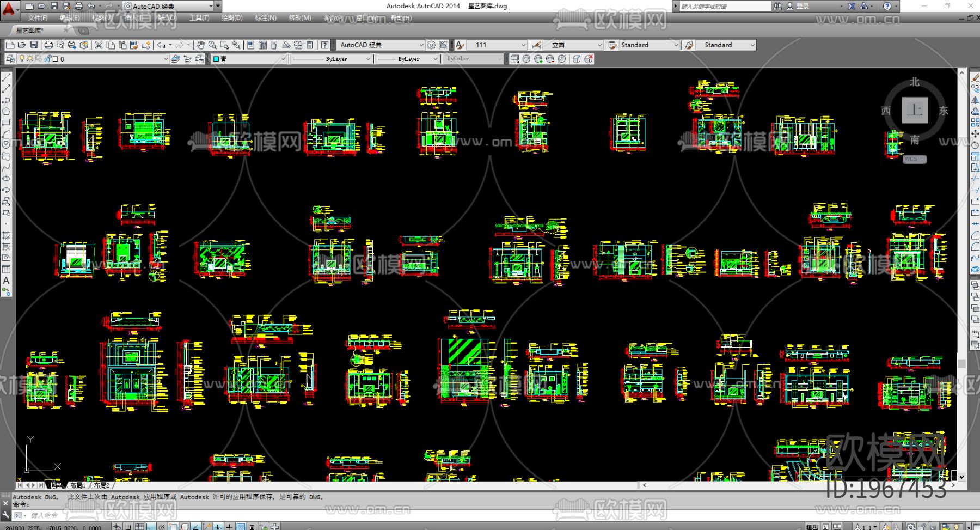Select the Multiline Text A tool
980x530 pixels.
click(6, 281)
